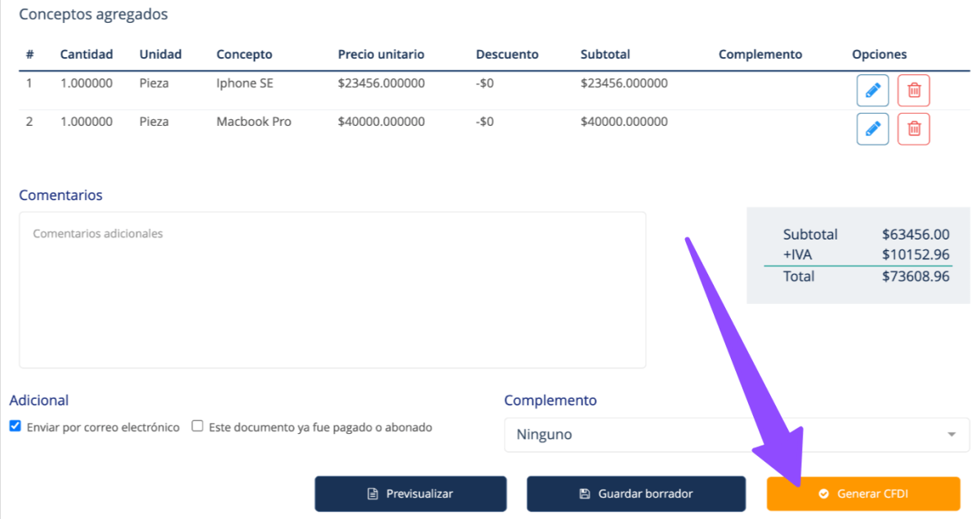Click the orange Generar CFDI button
The height and width of the screenshot is (519, 980).
pos(863,494)
